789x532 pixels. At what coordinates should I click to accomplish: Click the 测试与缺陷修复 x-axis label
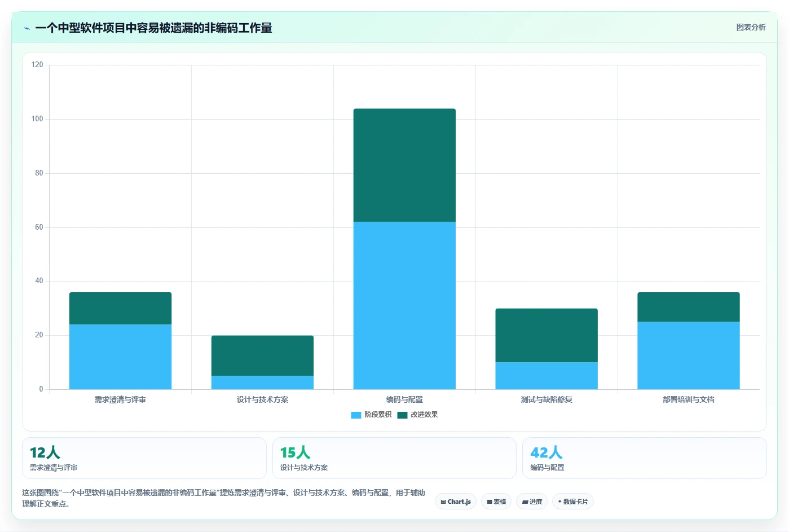pos(546,399)
